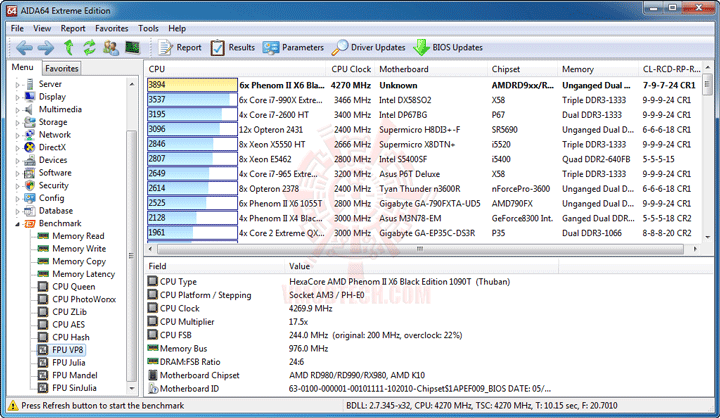Click the results horizontal scrollbar
720x418 pixels.
click(420, 249)
